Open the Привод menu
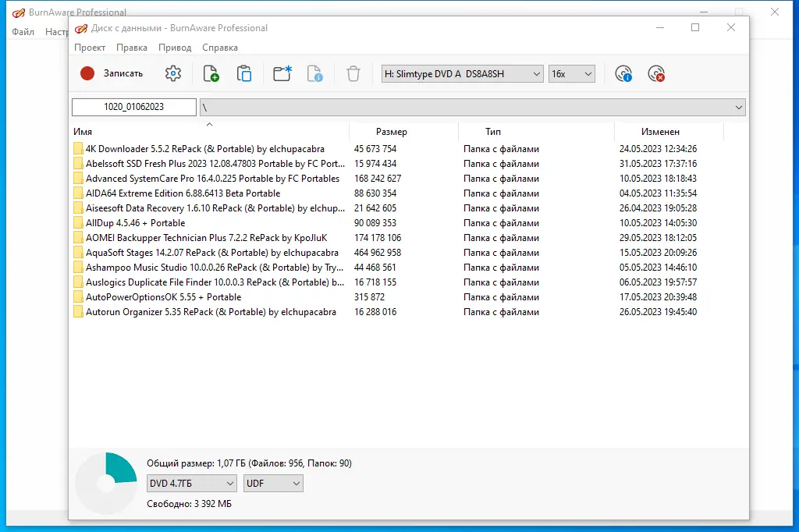 click(175, 48)
